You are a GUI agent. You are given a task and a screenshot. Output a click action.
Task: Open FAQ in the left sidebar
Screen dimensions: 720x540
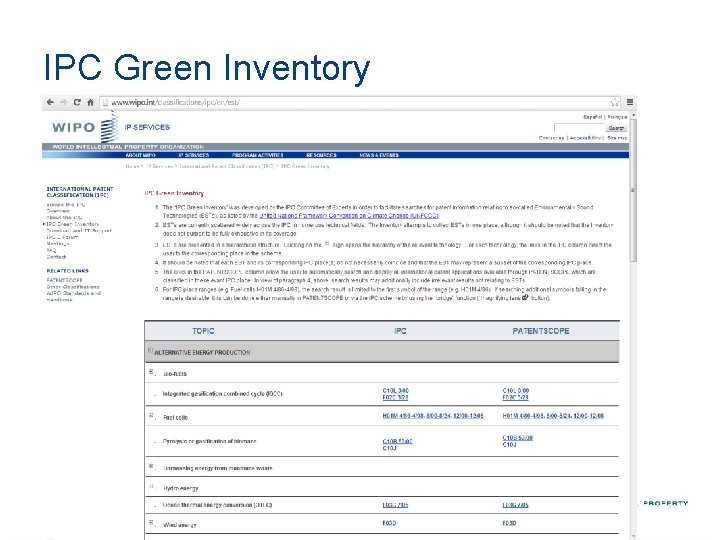[x=51, y=250]
